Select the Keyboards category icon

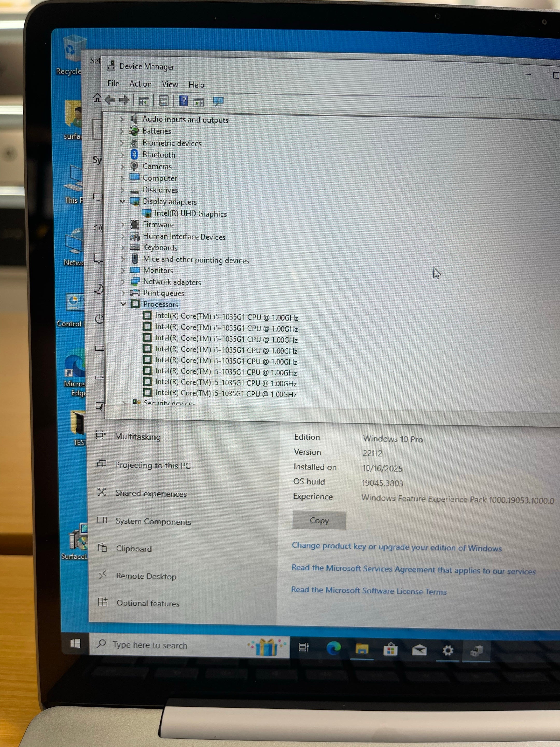pyautogui.click(x=135, y=247)
